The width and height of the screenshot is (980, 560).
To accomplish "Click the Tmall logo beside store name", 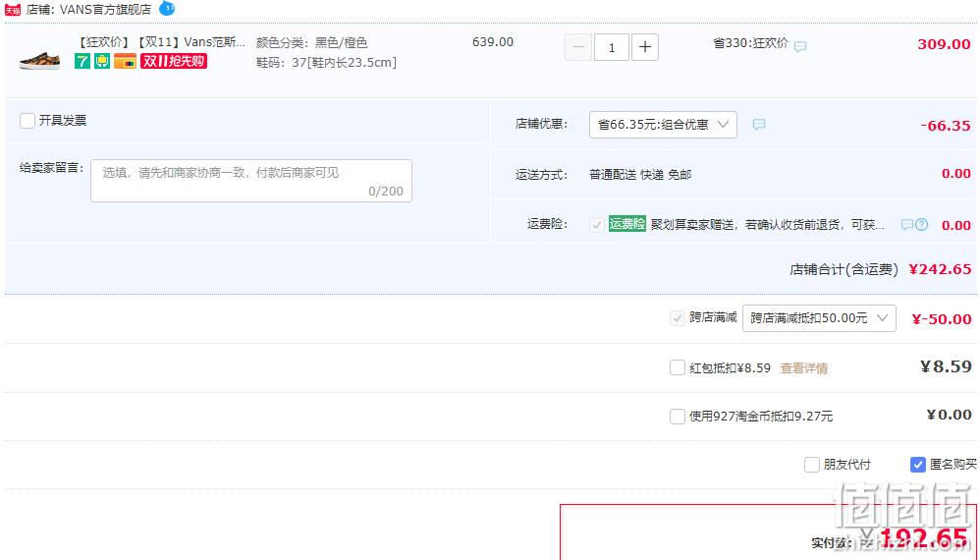I will pyautogui.click(x=13, y=10).
